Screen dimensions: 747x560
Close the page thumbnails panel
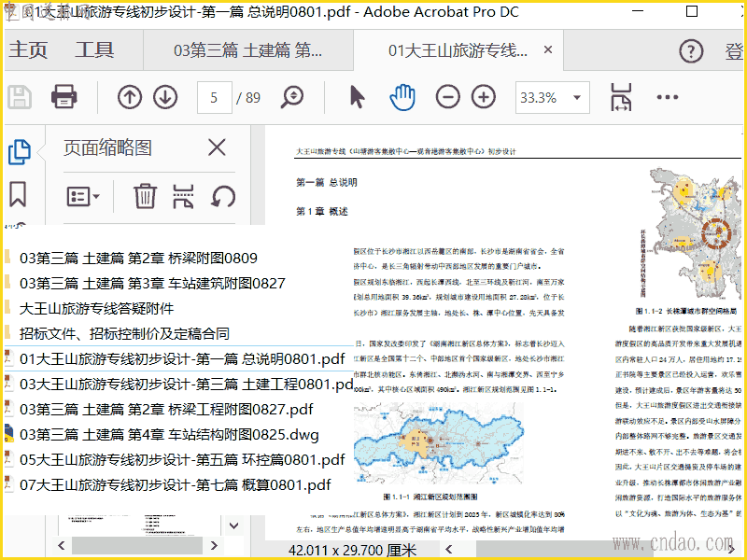pos(217,147)
